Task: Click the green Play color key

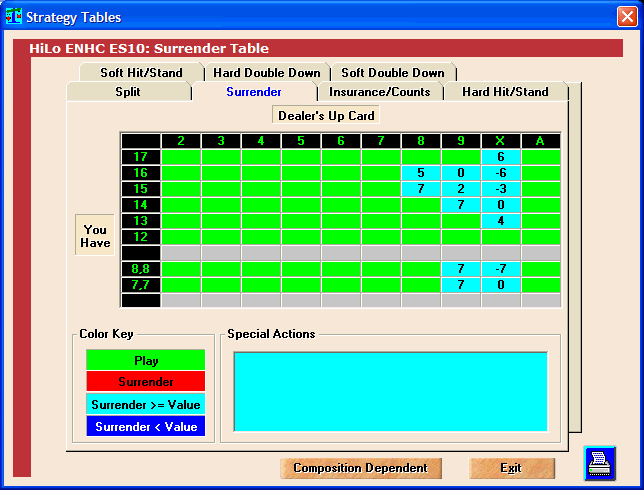Action: (145, 361)
